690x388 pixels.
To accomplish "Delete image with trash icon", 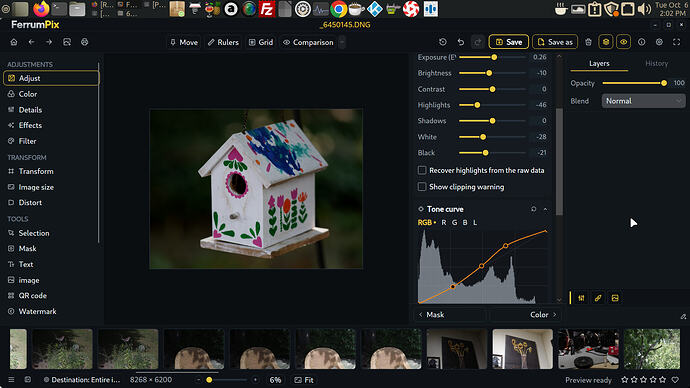I will 588,42.
